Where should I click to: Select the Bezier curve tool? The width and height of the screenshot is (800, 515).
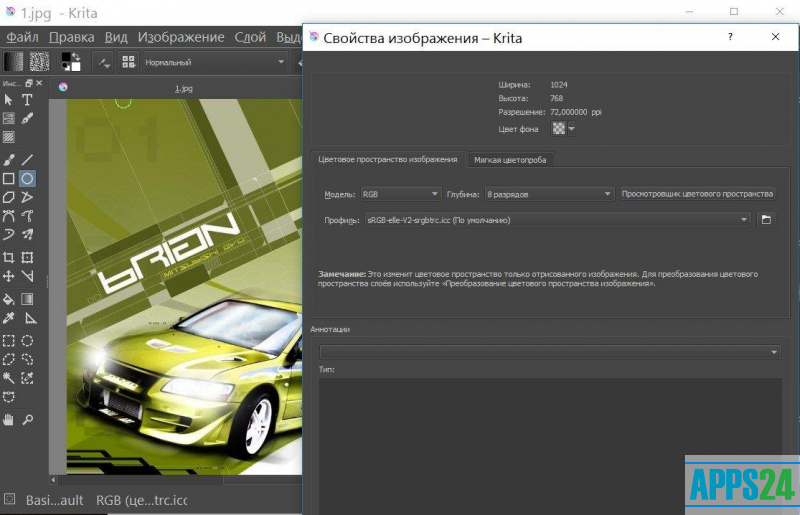pyautogui.click(x=8, y=216)
